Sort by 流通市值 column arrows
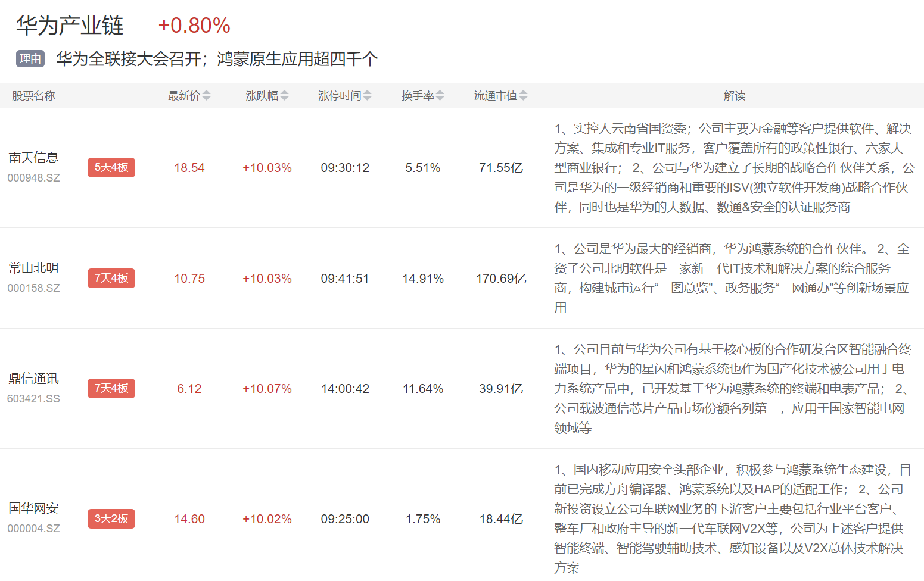 (523, 95)
